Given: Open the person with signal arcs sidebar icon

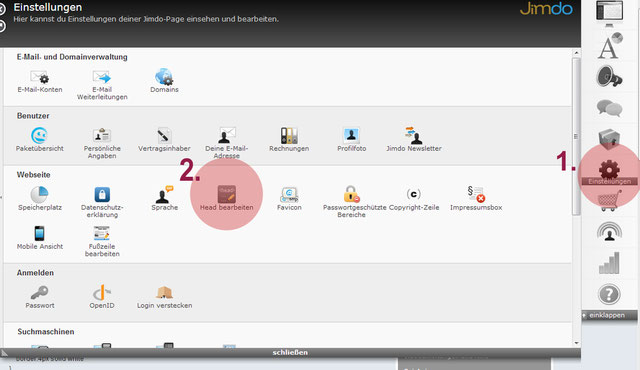Looking at the screenshot, I should 609,232.
